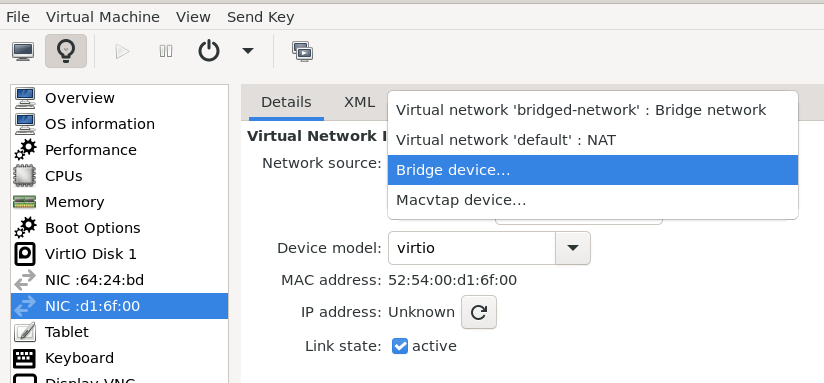
Task: Switch to the XML tab
Action: [359, 102]
